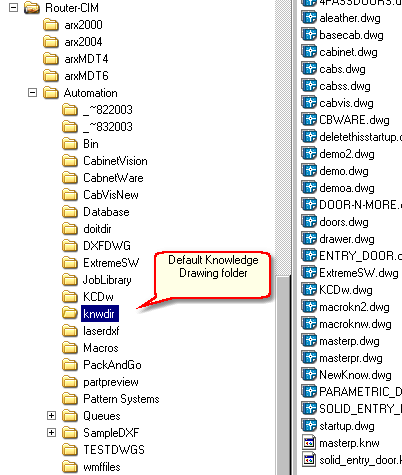402x475 pixels.
Task: Select the macroknw.dwg file name
Action: coord(355,324)
